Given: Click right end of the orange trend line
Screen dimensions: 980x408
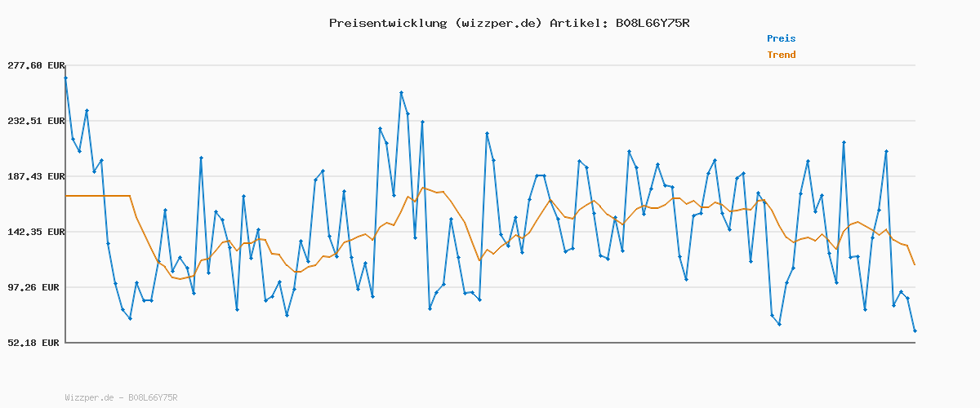Looking at the screenshot, I should (x=915, y=264).
